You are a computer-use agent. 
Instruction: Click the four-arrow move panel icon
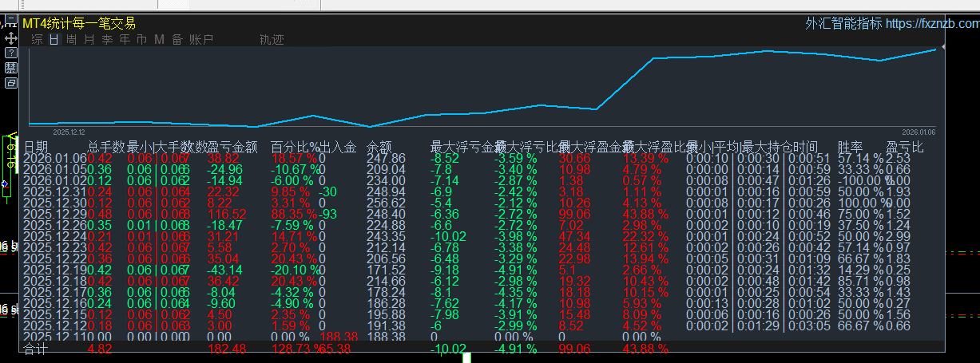point(11,37)
